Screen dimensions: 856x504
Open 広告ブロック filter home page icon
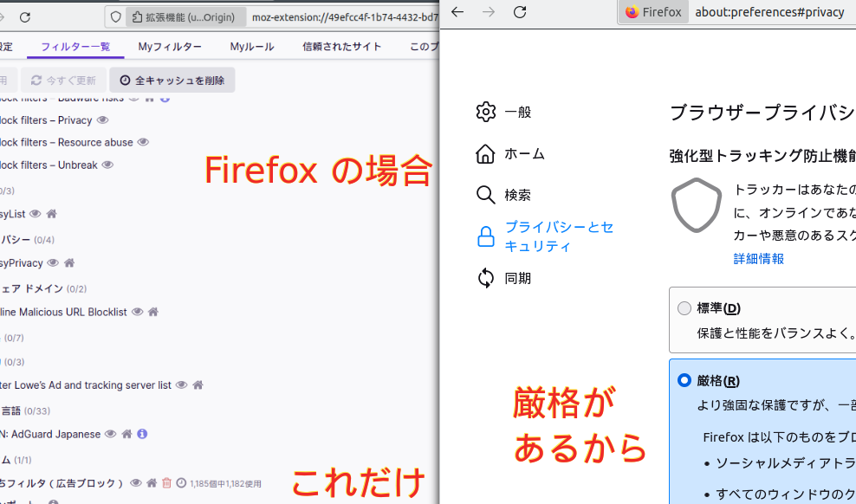(152, 482)
